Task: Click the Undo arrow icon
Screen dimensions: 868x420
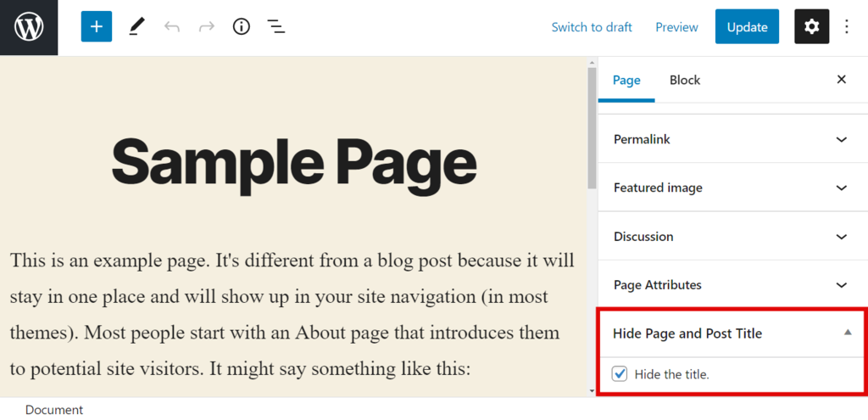Action: [x=172, y=27]
